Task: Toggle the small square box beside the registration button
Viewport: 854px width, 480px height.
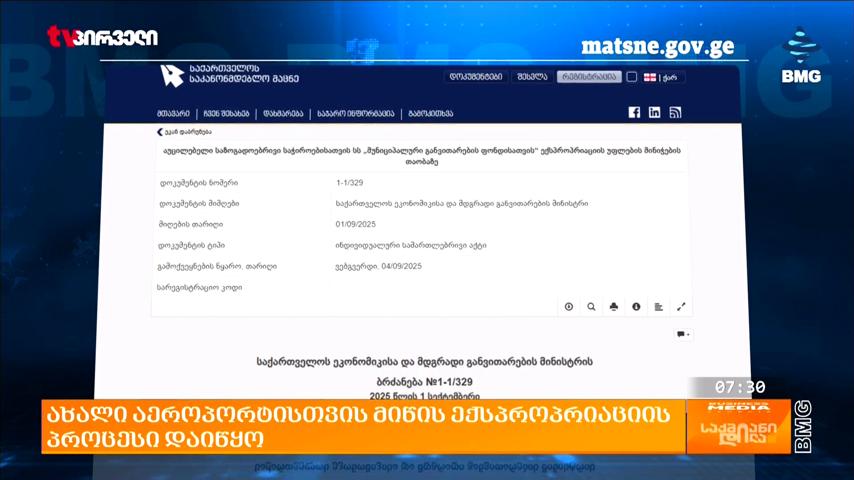Action: 632,77
